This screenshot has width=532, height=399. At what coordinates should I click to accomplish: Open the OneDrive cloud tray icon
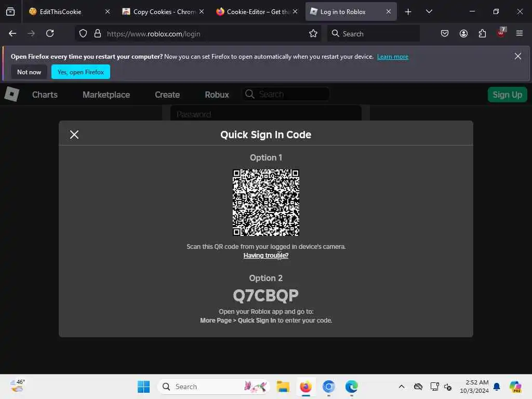[x=418, y=387]
